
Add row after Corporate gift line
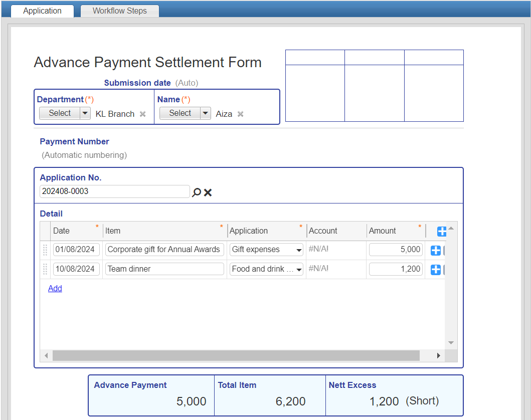[436, 250]
